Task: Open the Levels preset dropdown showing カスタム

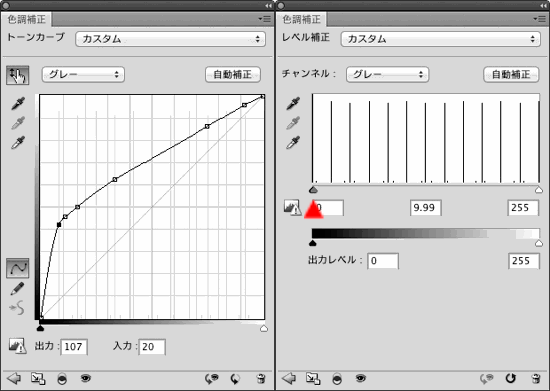Action: coord(441,39)
